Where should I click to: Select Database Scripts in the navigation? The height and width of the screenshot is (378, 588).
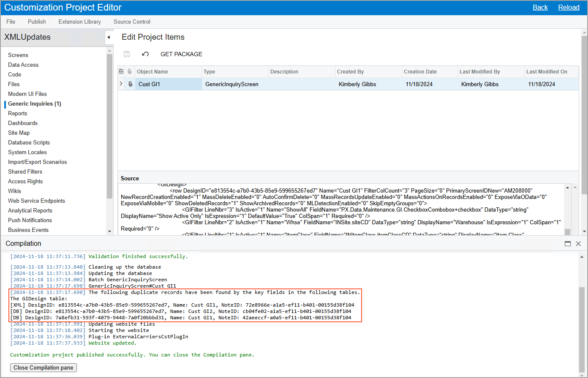pos(29,142)
